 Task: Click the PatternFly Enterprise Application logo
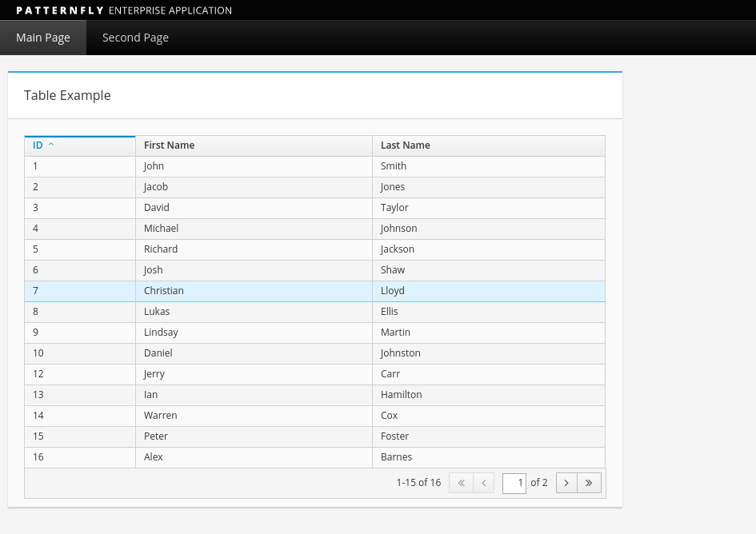(124, 10)
